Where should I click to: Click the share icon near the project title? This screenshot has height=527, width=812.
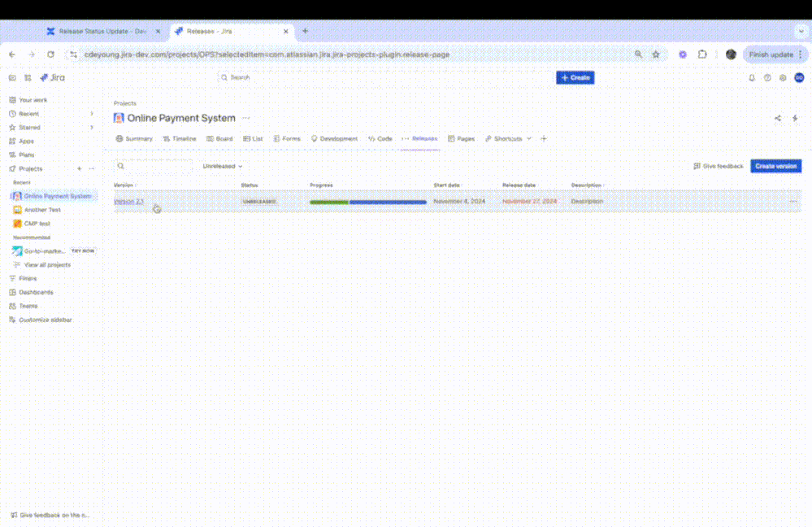[777, 118]
